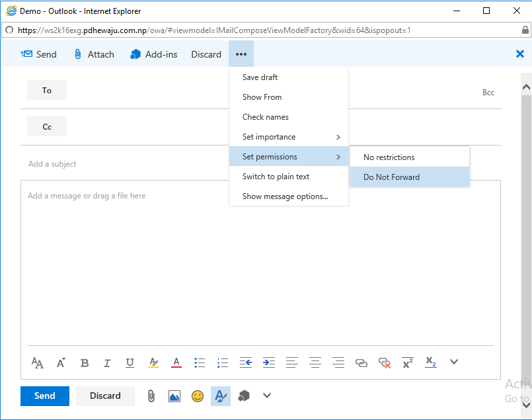The image size is (532, 420).
Task: Click Check names in the menu
Action: pos(289,117)
